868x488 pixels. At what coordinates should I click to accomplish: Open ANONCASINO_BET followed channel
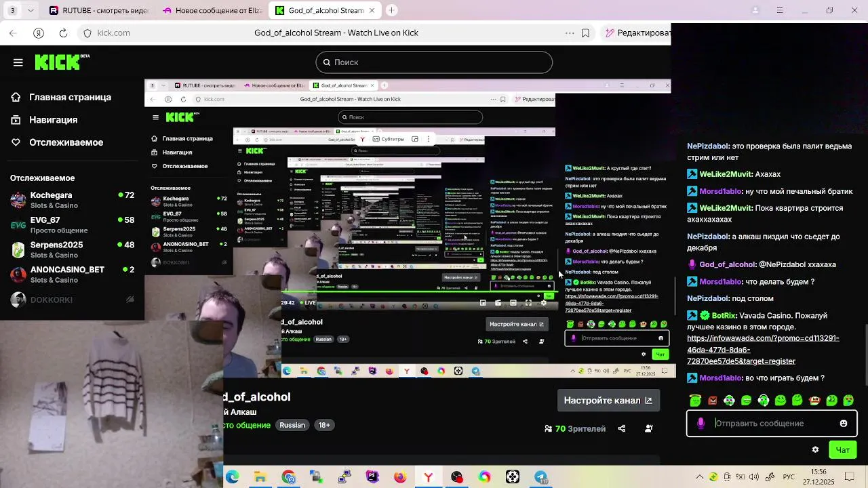click(x=72, y=274)
